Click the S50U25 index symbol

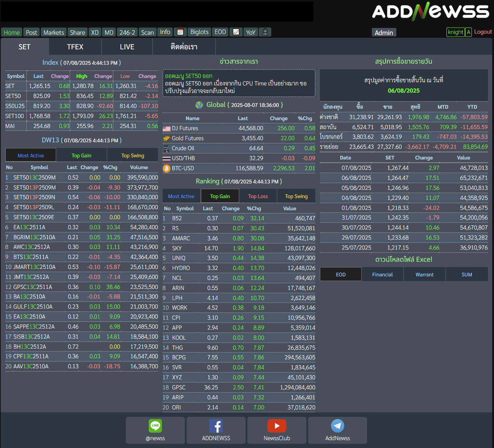tap(15, 106)
